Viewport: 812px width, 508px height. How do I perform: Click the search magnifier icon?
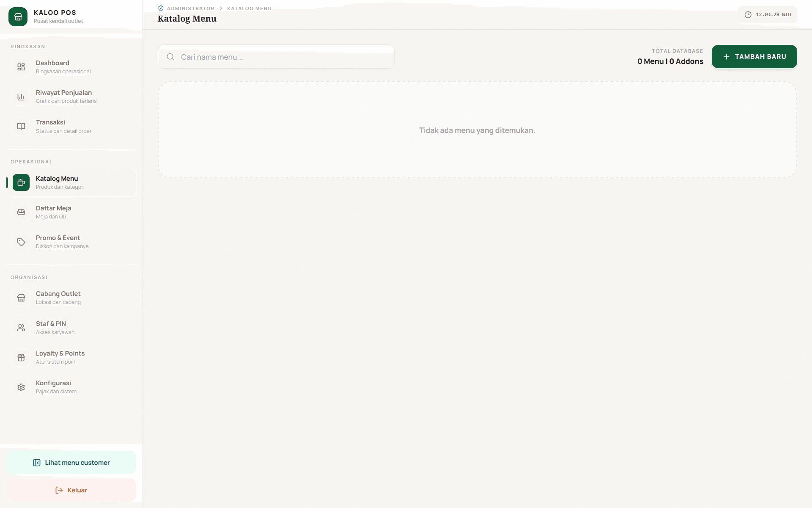coord(170,57)
